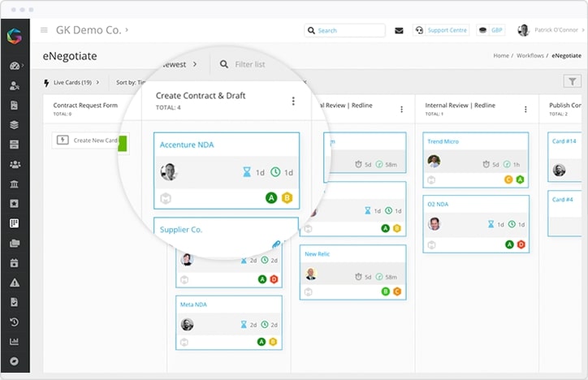588x380 pixels.
Task: Click the mail envelope icon
Action: [x=399, y=31]
